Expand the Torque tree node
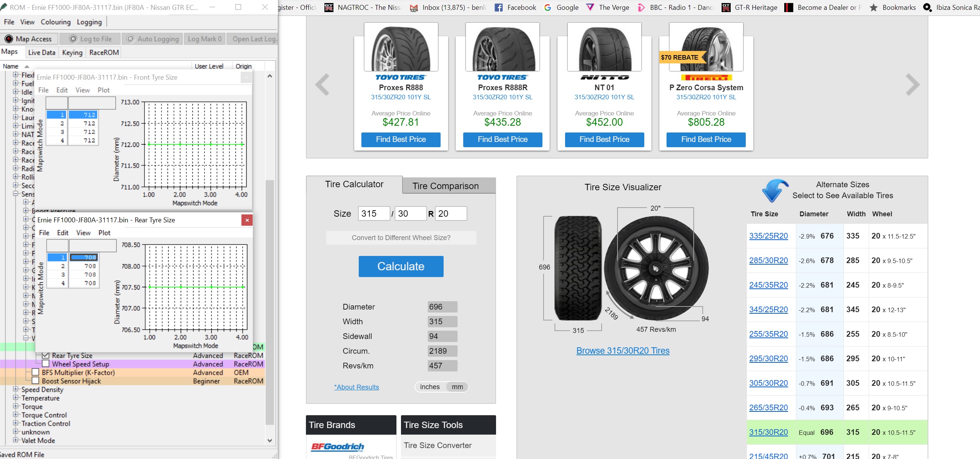This screenshot has width=980, height=459. tap(15, 406)
